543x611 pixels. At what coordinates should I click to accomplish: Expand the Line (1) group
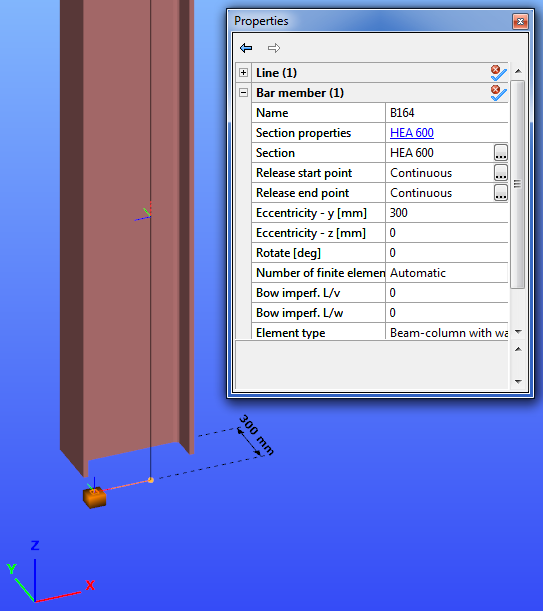pyautogui.click(x=244, y=72)
